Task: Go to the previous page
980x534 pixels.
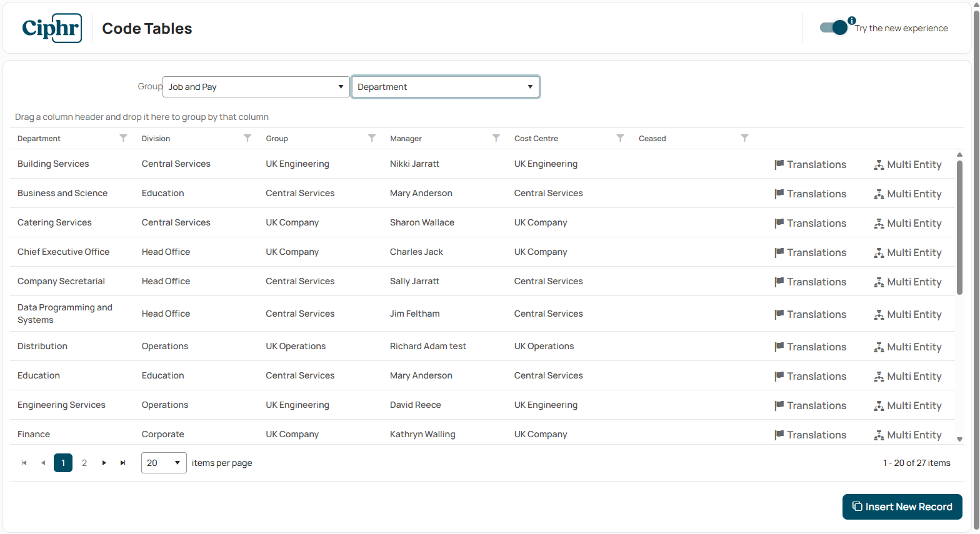Action: click(43, 463)
